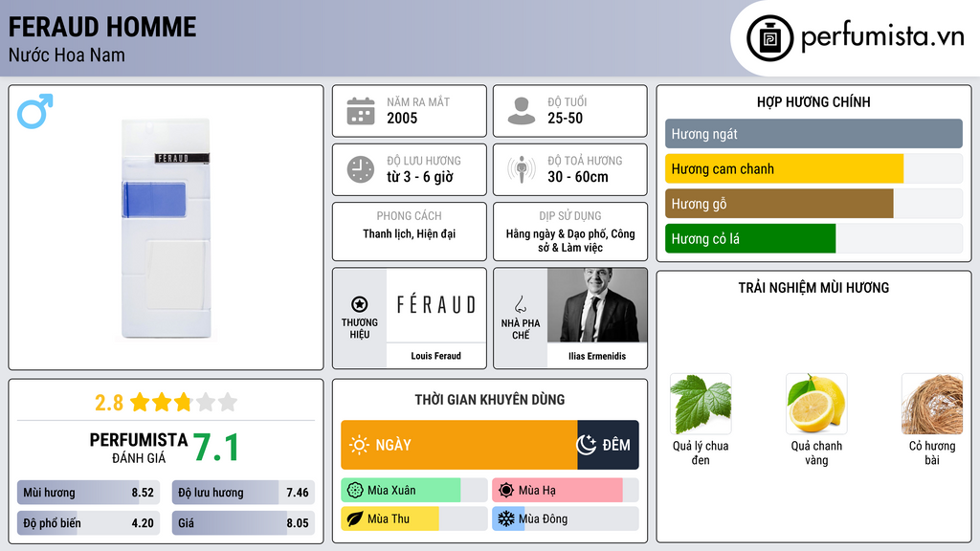Click the fifth gray rating star
Image resolution: width=980 pixels, height=551 pixels.
tap(228, 402)
